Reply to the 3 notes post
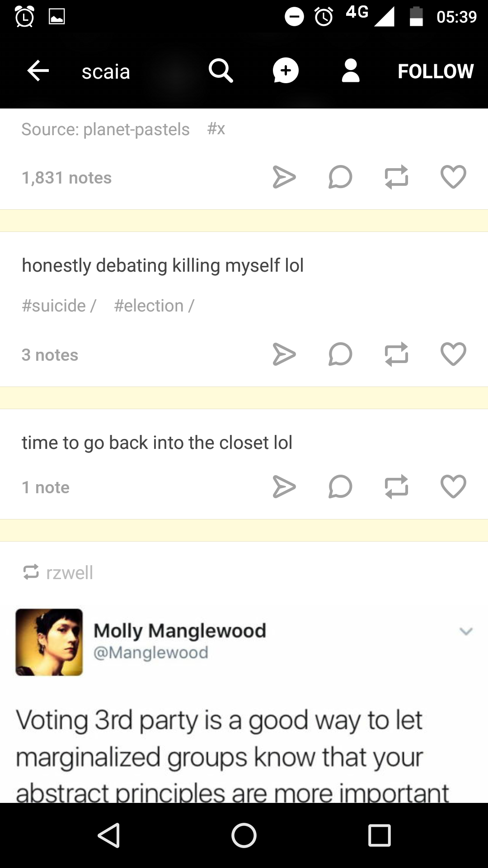 [340, 354]
